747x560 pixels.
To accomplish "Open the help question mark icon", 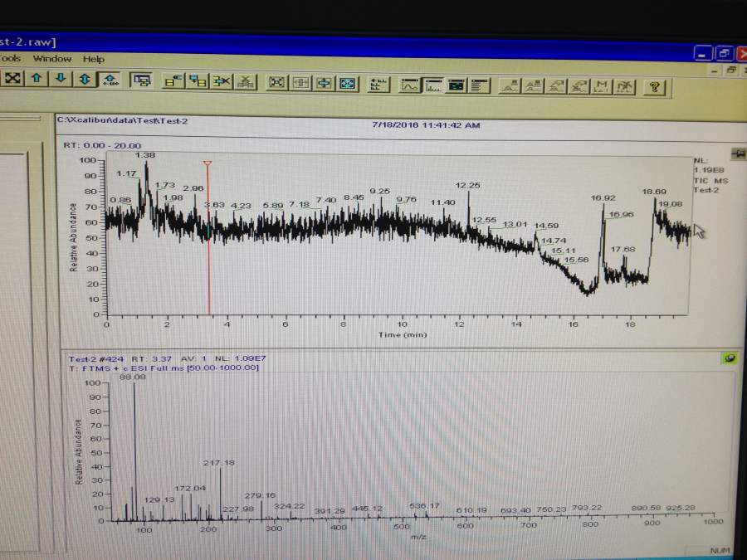I will 655,88.
